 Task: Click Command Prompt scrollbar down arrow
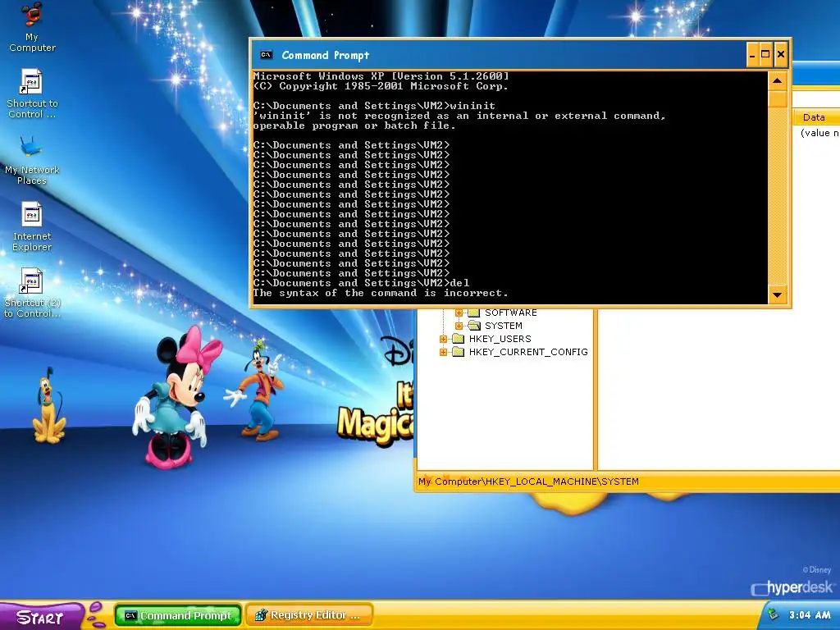778,294
